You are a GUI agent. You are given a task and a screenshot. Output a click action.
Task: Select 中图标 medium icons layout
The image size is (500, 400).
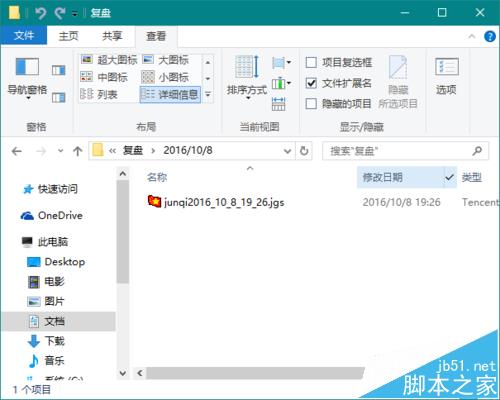(x=104, y=77)
